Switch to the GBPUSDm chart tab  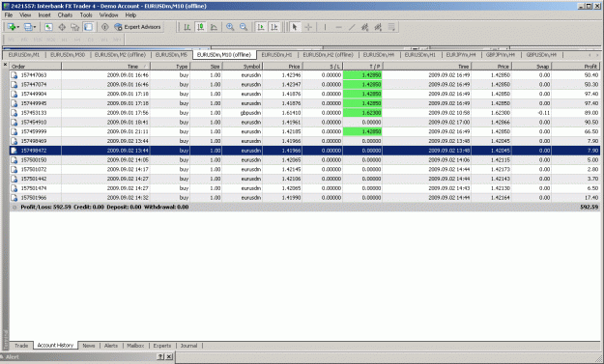(x=541, y=55)
